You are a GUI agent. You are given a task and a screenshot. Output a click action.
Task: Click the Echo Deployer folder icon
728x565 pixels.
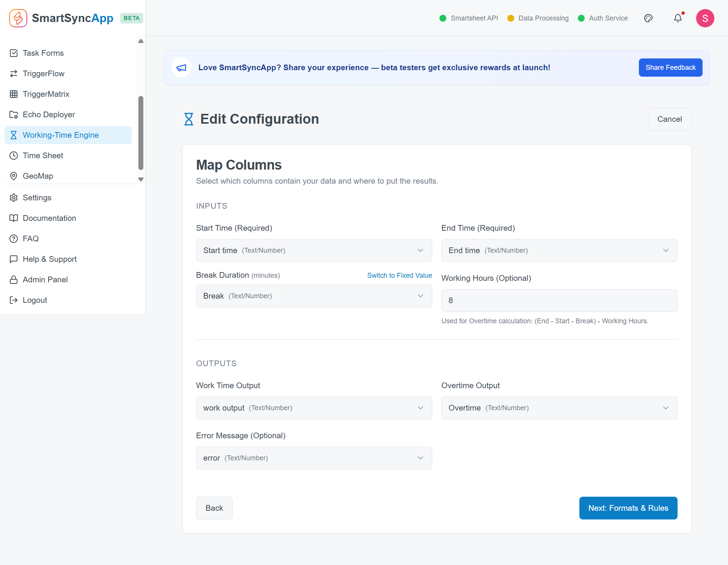pos(14,115)
